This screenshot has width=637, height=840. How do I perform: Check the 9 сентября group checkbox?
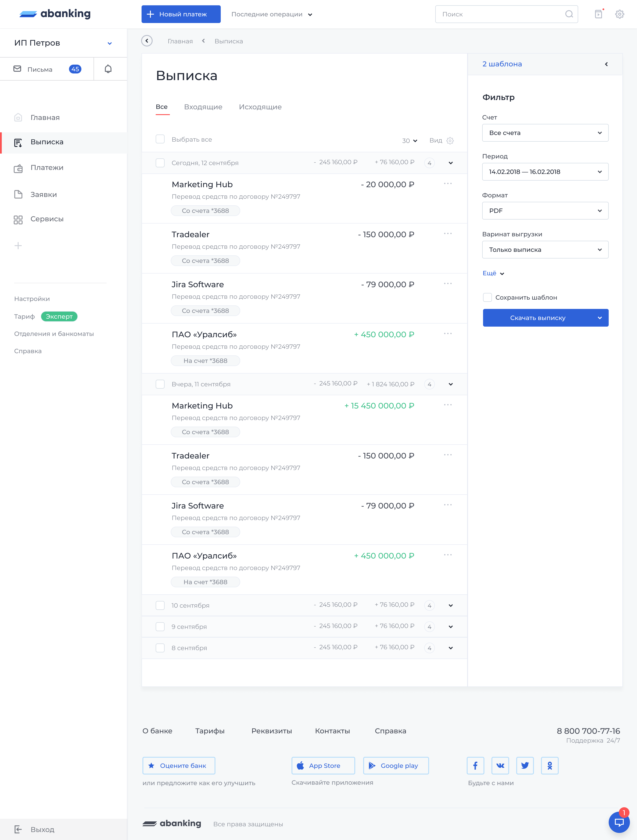tap(160, 627)
